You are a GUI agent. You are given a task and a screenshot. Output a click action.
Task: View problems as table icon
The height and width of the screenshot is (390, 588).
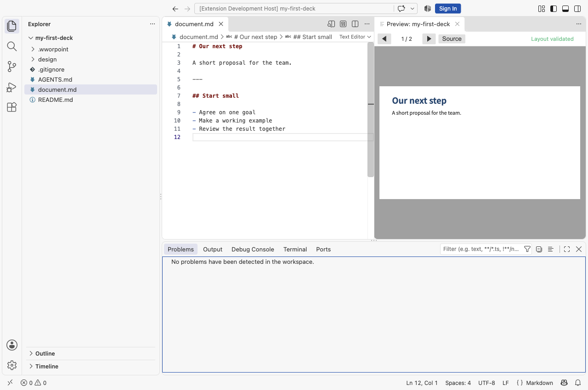point(550,249)
